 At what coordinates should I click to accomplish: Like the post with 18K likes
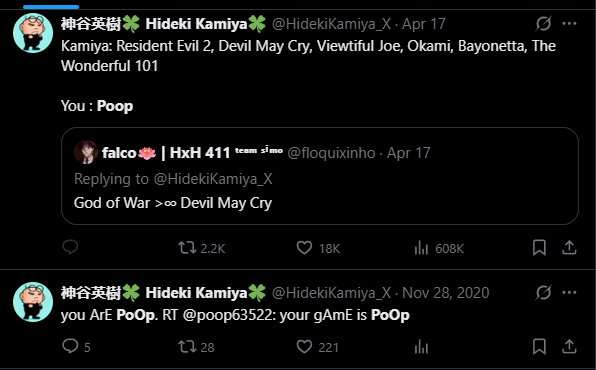click(x=318, y=248)
